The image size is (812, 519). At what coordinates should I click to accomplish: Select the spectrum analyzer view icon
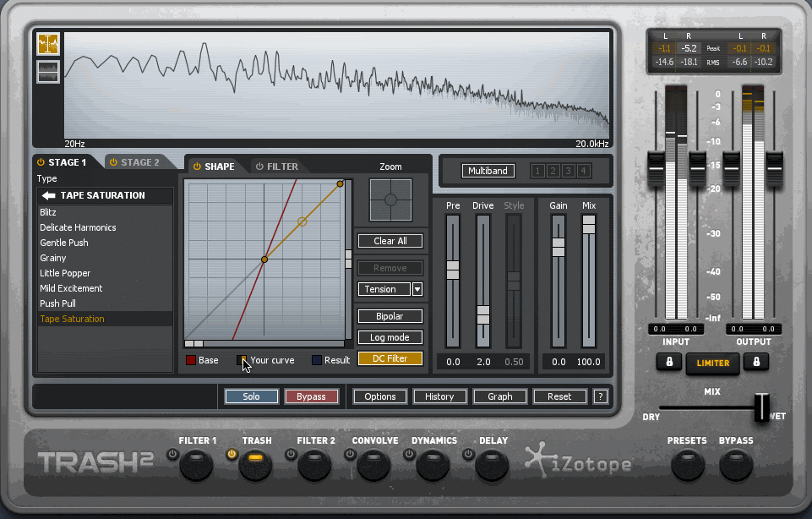tap(47, 44)
